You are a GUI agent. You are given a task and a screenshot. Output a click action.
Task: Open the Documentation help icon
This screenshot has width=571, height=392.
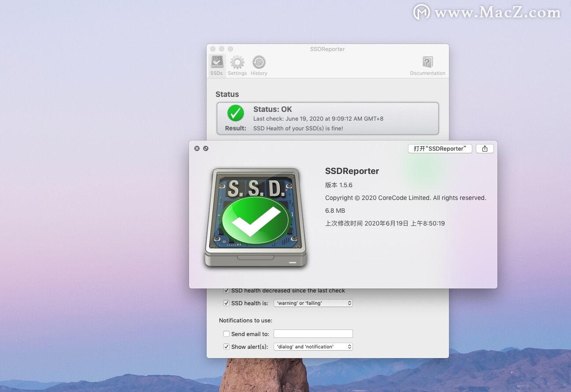(427, 66)
